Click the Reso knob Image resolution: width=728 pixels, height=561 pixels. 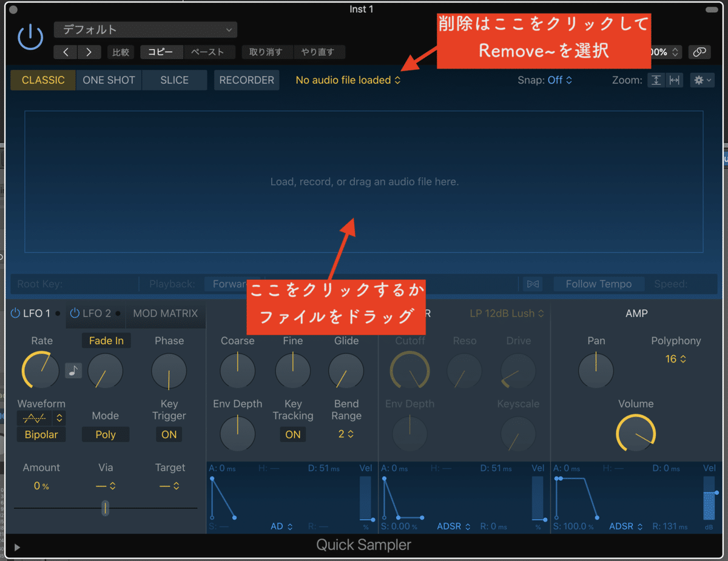tap(465, 371)
